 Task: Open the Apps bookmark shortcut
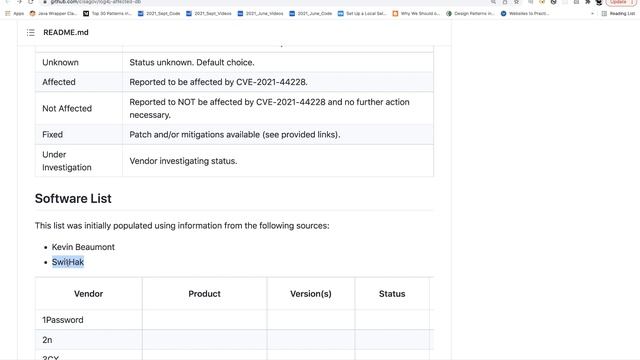point(15,13)
